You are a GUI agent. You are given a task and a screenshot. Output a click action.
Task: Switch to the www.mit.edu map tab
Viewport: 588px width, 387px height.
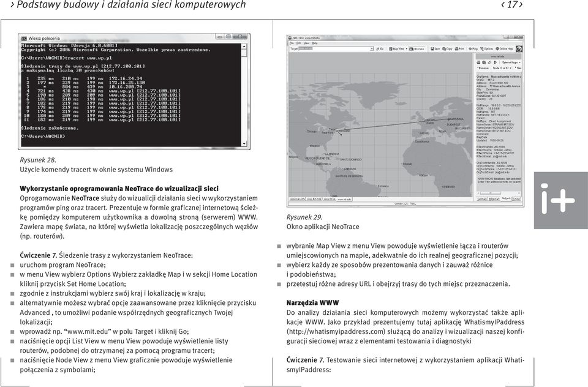pyautogui.click(x=344, y=200)
